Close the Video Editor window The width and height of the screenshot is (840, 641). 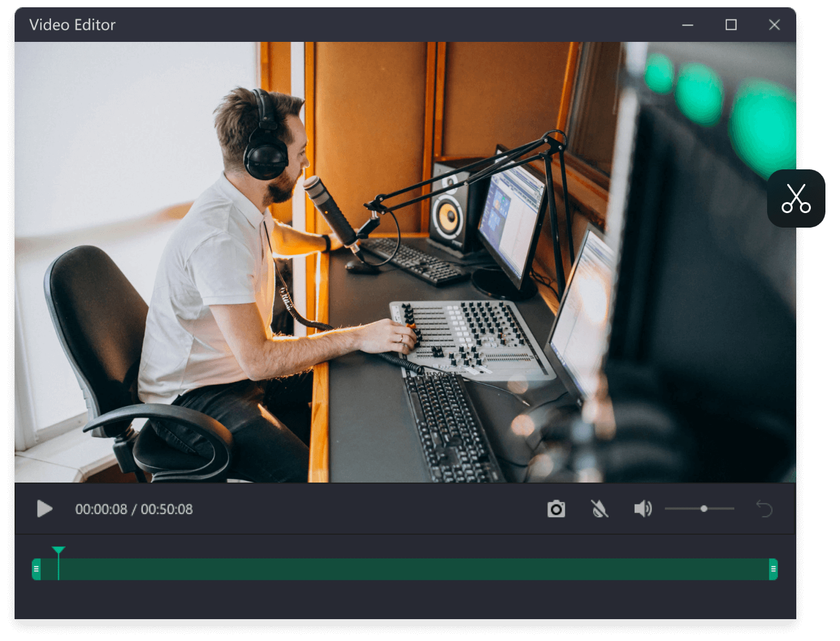(774, 25)
